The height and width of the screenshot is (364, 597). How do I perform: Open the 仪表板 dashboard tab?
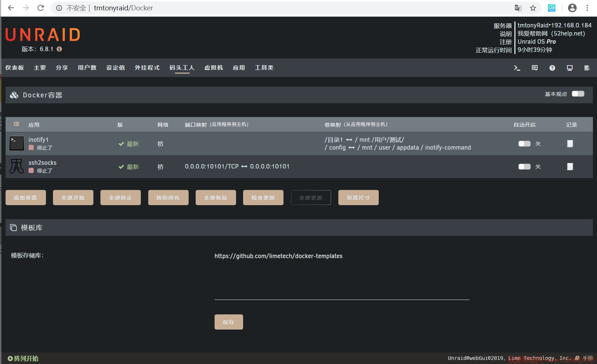[x=15, y=68]
